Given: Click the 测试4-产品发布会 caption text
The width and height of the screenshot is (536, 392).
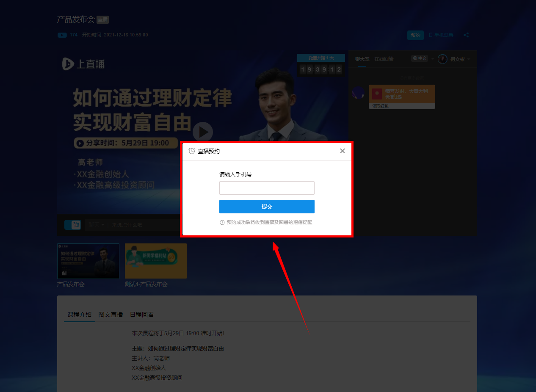Looking at the screenshot, I should (x=146, y=284).
